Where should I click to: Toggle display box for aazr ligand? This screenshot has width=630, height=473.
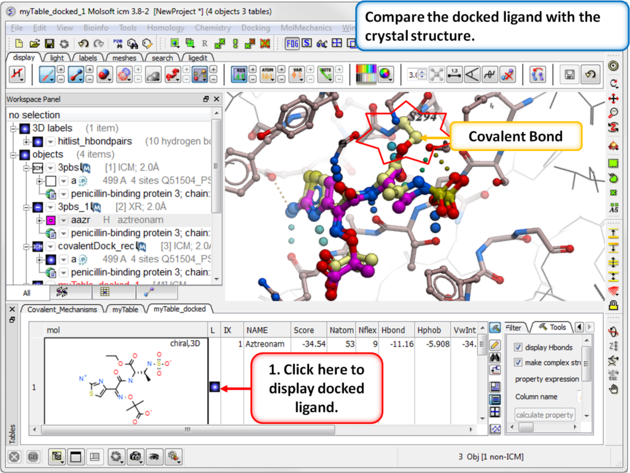tap(51, 220)
